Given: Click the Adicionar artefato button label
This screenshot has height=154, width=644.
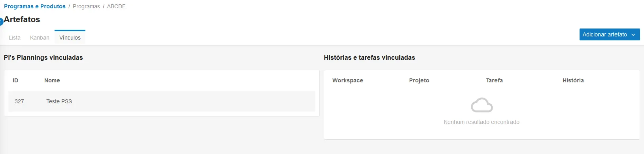Looking at the screenshot, I should (604, 34).
